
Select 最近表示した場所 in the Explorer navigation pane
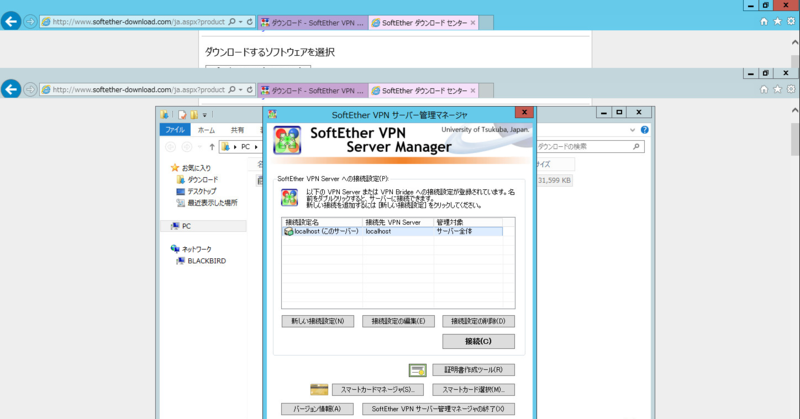212,203
